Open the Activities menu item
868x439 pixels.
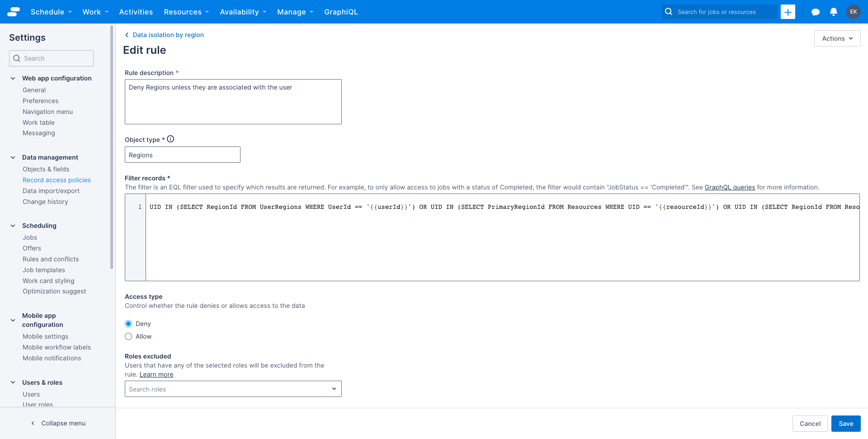point(136,12)
